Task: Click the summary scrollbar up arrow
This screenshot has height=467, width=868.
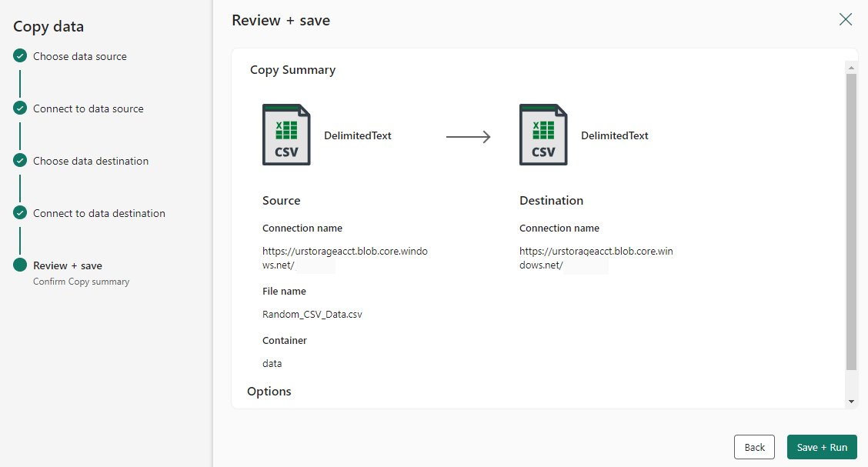Action: 851,68
